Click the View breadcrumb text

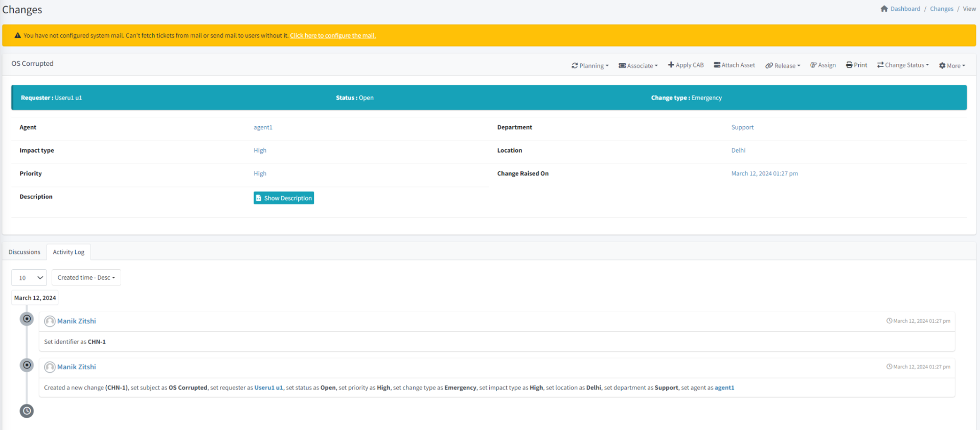pyautogui.click(x=969, y=9)
